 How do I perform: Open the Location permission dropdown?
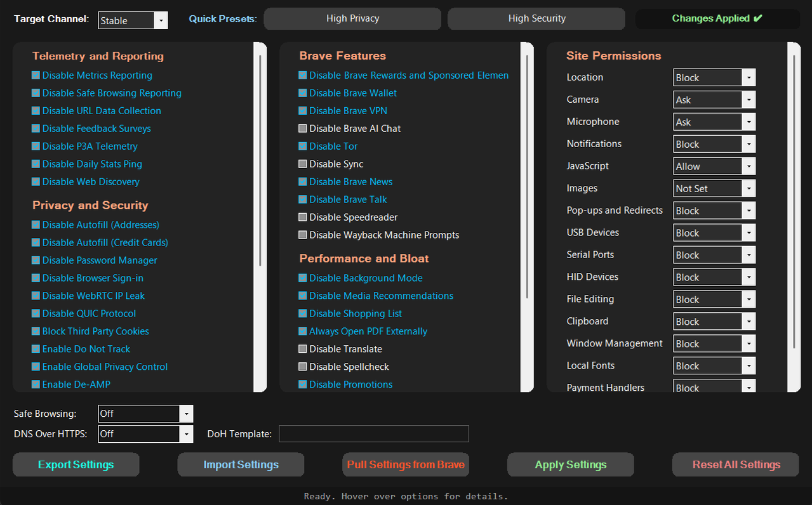click(714, 77)
